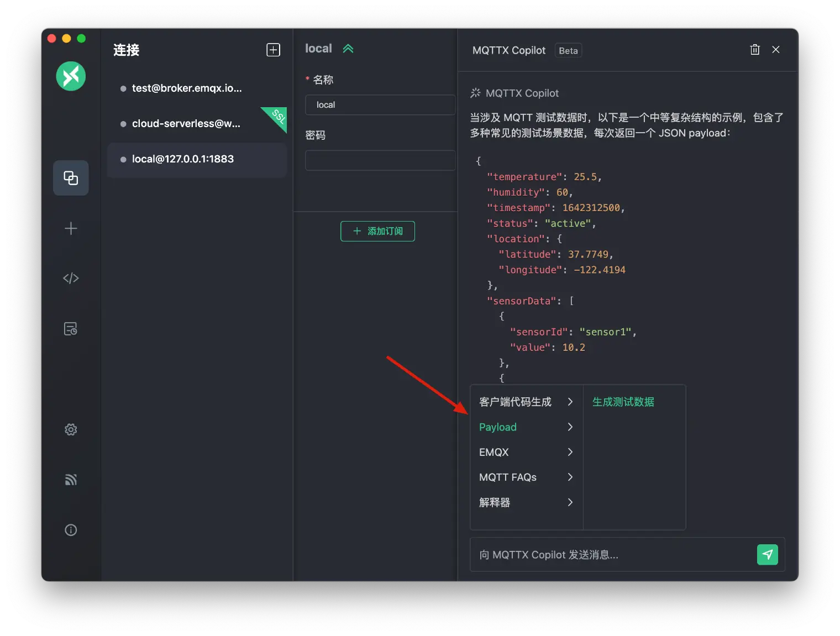
Task: Click the 密码 password input field
Action: click(380, 160)
